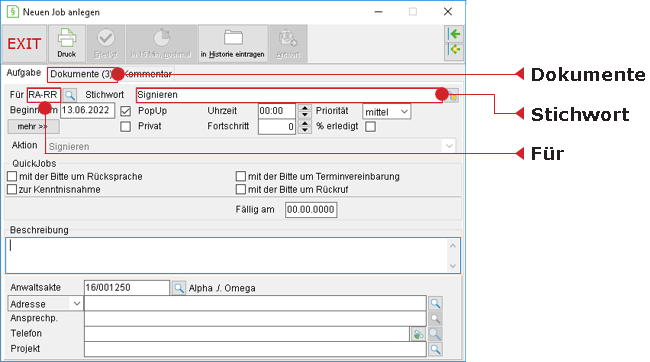Open the Kommentar tab
This screenshot has width=650, height=362.
[148, 74]
